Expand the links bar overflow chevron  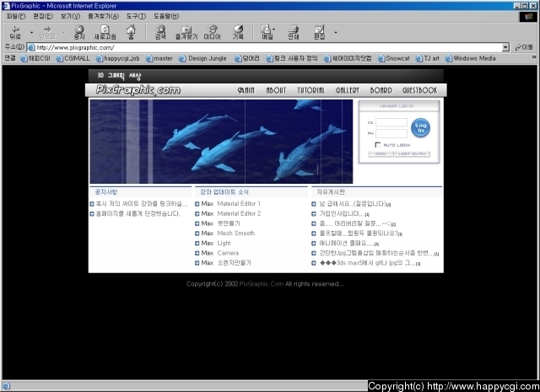[534, 57]
